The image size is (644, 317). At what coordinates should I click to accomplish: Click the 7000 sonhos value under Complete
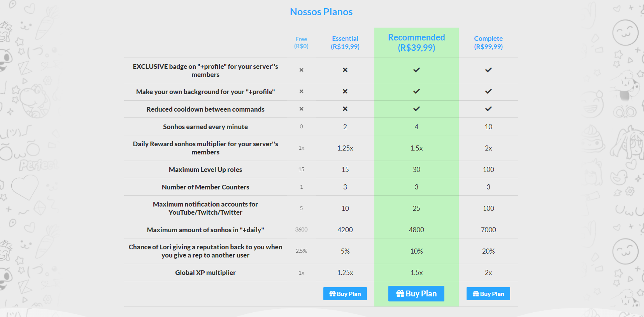[488, 230]
